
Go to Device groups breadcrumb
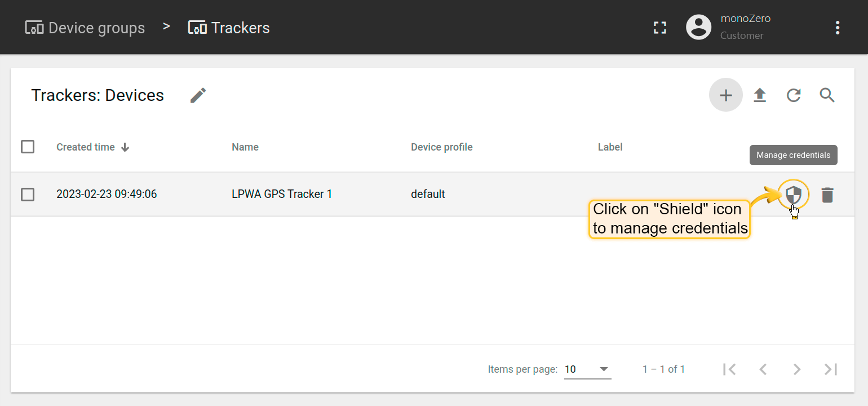[x=85, y=28]
